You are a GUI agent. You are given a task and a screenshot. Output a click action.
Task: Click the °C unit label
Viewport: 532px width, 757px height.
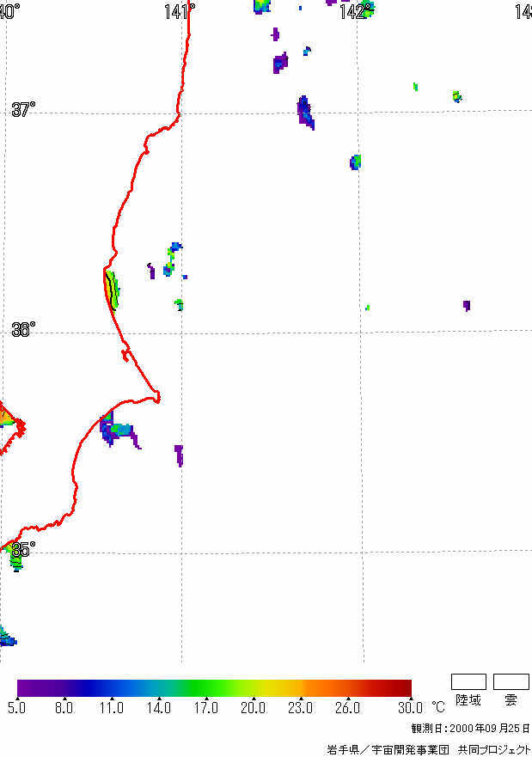(437, 707)
